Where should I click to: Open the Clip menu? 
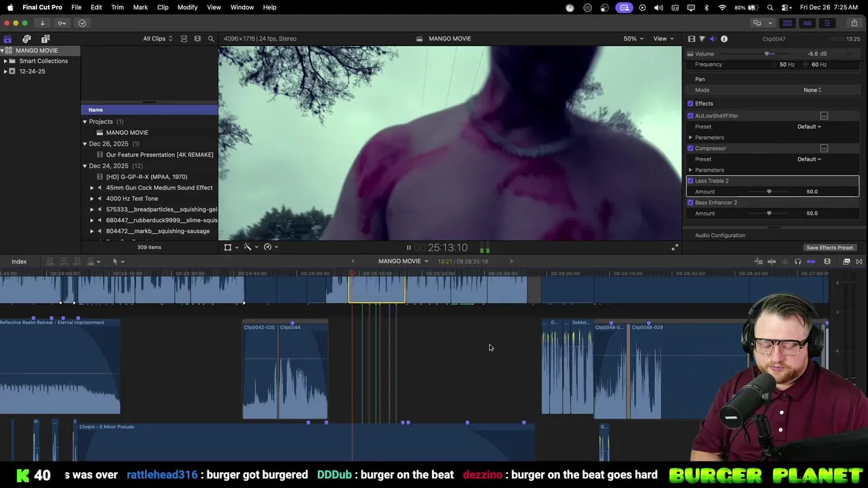coord(163,7)
